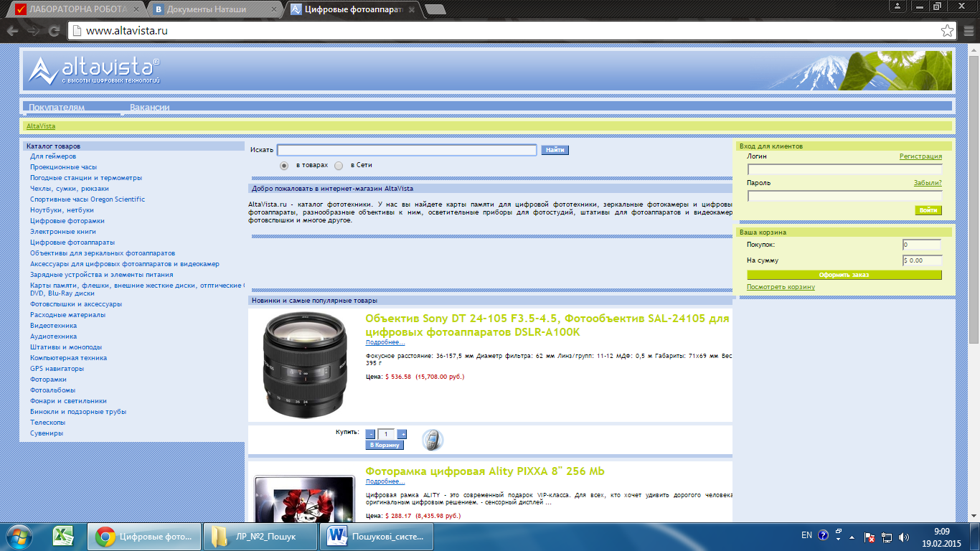
Task: Show hidden tray icons arrow
Action: (852, 536)
